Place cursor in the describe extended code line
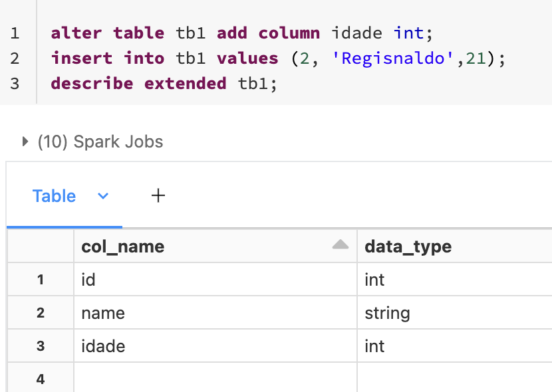The width and height of the screenshot is (552, 392). 164,84
